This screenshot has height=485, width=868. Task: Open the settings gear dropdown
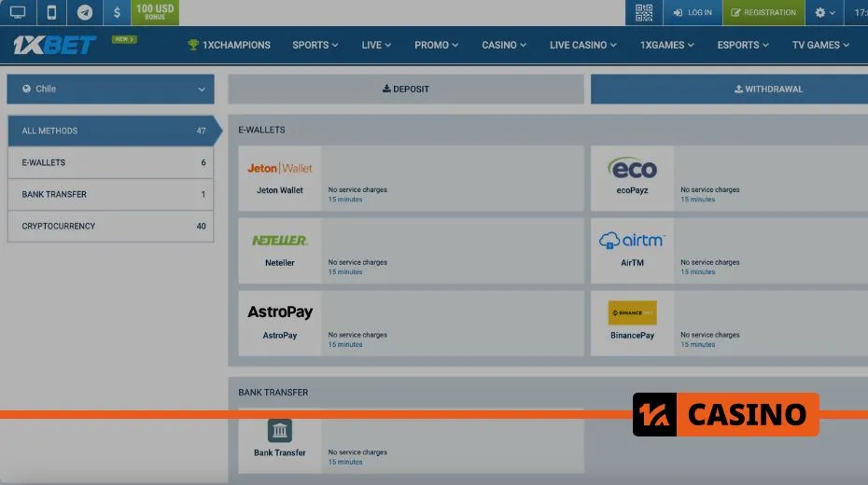824,12
